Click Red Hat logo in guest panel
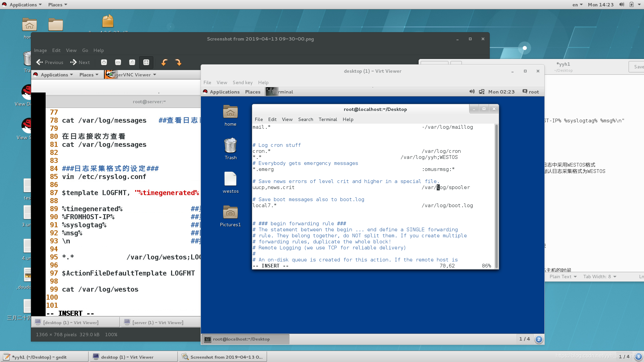Viewport: 644px width, 362px height. pyautogui.click(x=205, y=92)
